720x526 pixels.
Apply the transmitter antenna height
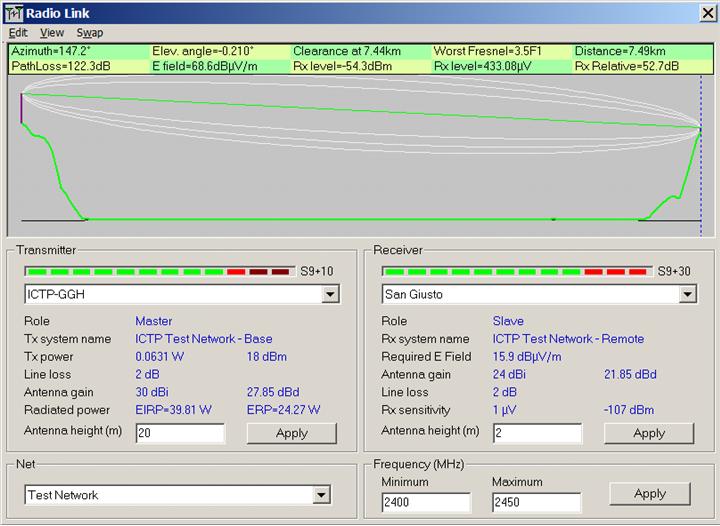(x=292, y=433)
